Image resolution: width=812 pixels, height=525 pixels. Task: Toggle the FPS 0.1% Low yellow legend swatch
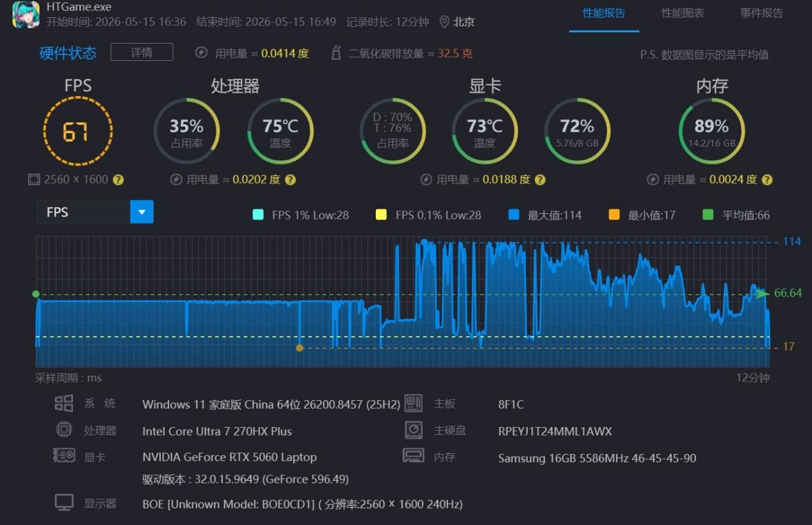coord(381,215)
